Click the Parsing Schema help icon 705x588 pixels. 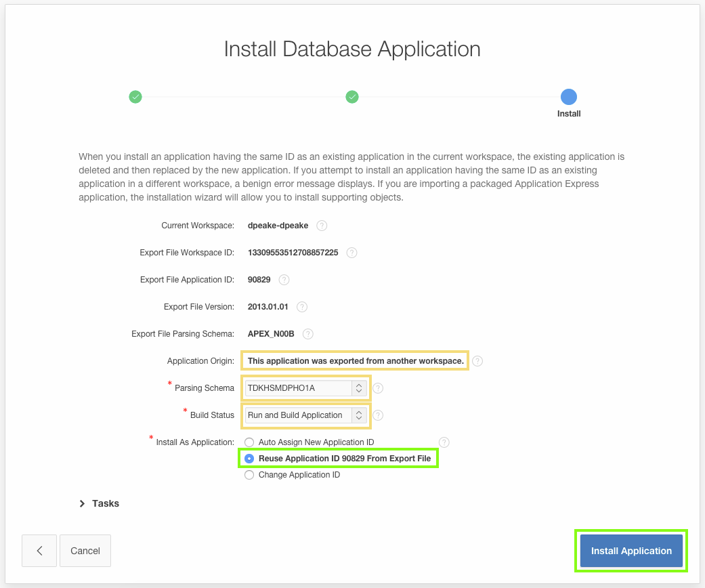pos(377,388)
